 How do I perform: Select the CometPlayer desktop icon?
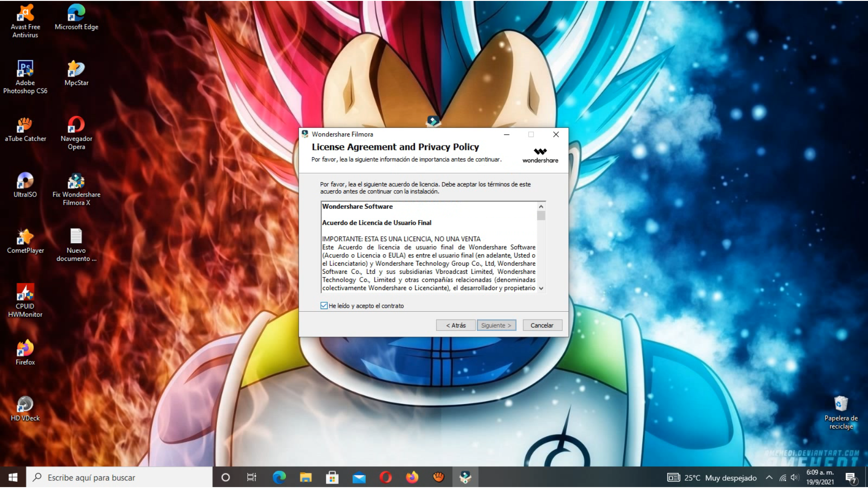pyautogui.click(x=25, y=238)
